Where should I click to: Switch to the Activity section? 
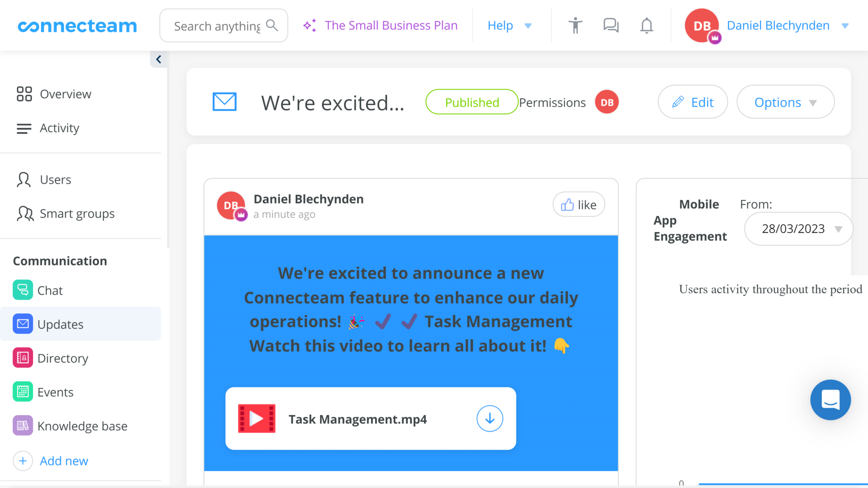click(x=59, y=128)
